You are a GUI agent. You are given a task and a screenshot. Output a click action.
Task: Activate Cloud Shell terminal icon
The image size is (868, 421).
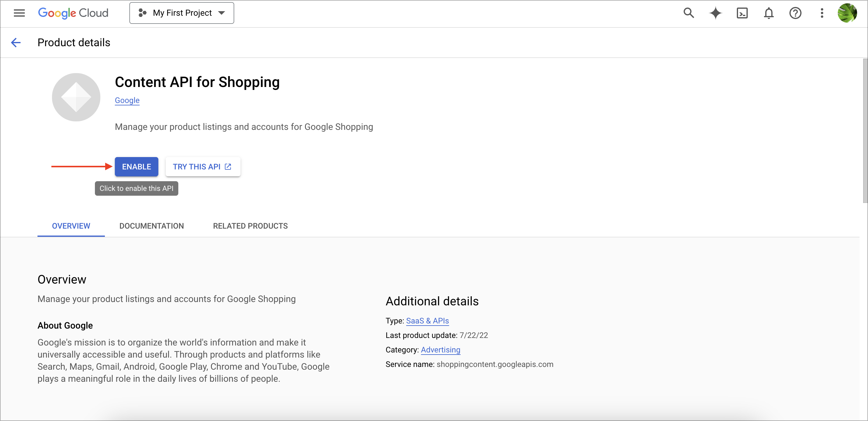coord(742,13)
